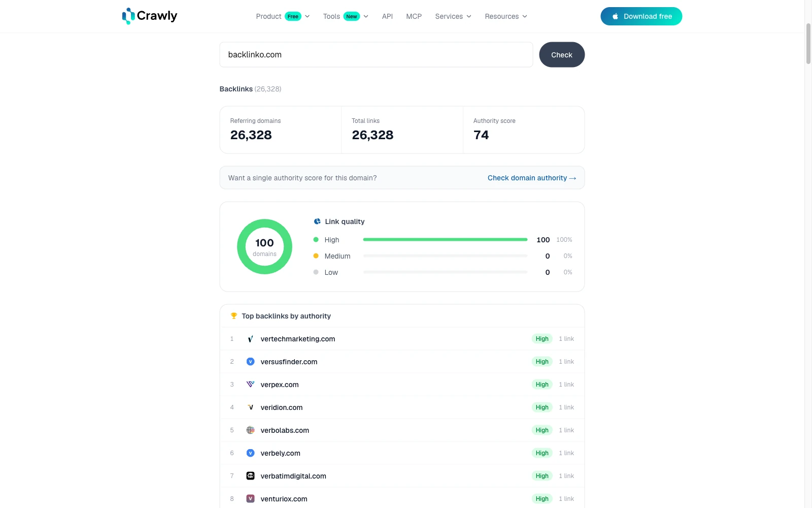Click the Referring domains value 26,328
This screenshot has width=812, height=508.
click(x=251, y=135)
